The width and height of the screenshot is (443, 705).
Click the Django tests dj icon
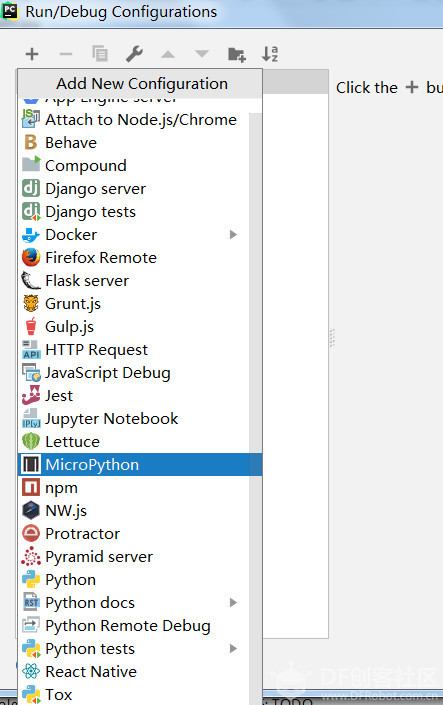tap(31, 211)
